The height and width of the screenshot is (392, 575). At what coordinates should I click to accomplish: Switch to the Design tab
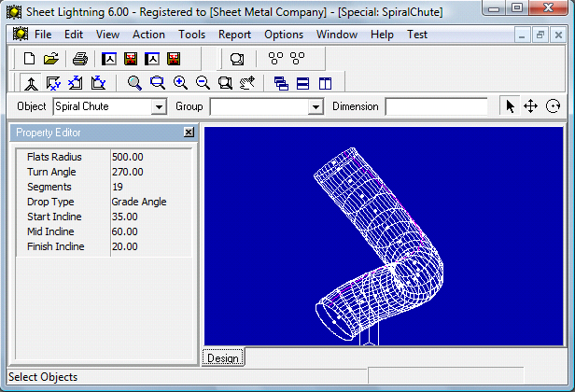coord(223,357)
